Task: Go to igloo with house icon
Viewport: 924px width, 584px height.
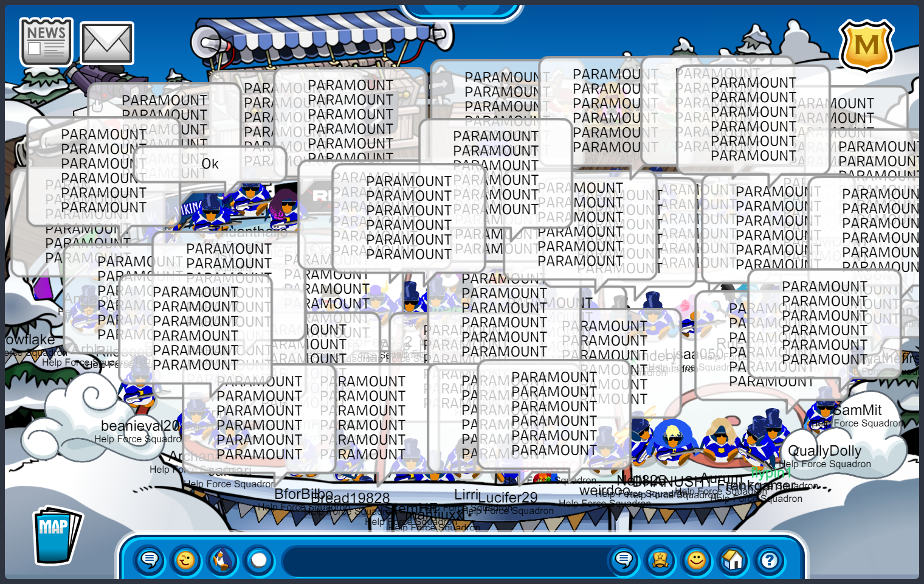Action: click(733, 560)
